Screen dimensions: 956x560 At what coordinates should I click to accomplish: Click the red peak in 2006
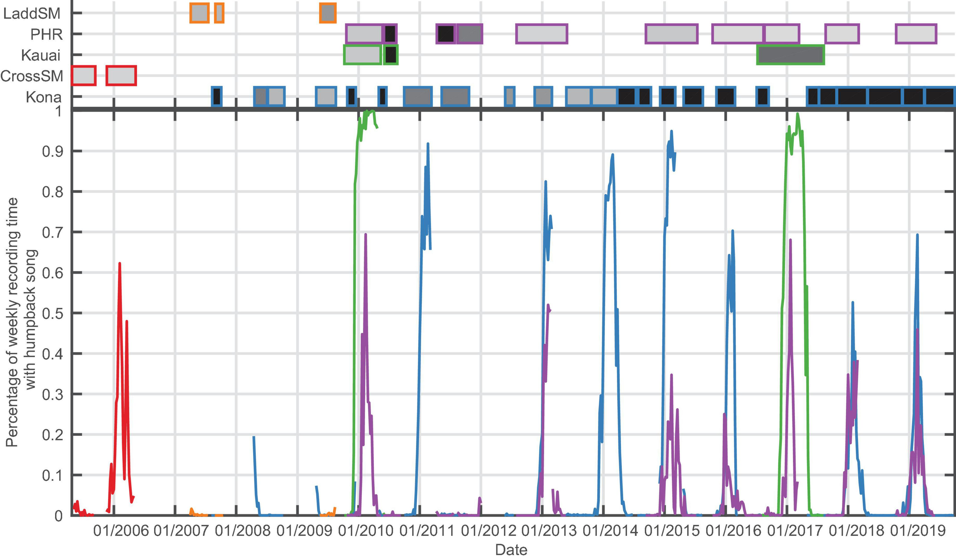120,265
